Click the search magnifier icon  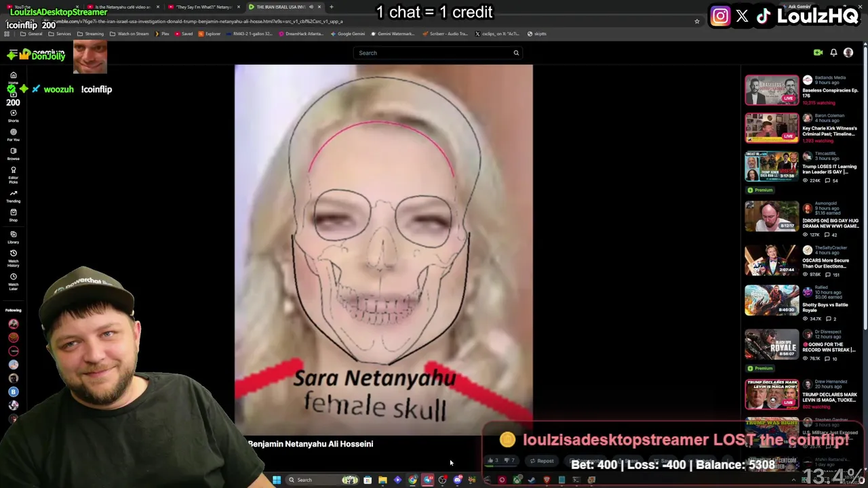[516, 53]
